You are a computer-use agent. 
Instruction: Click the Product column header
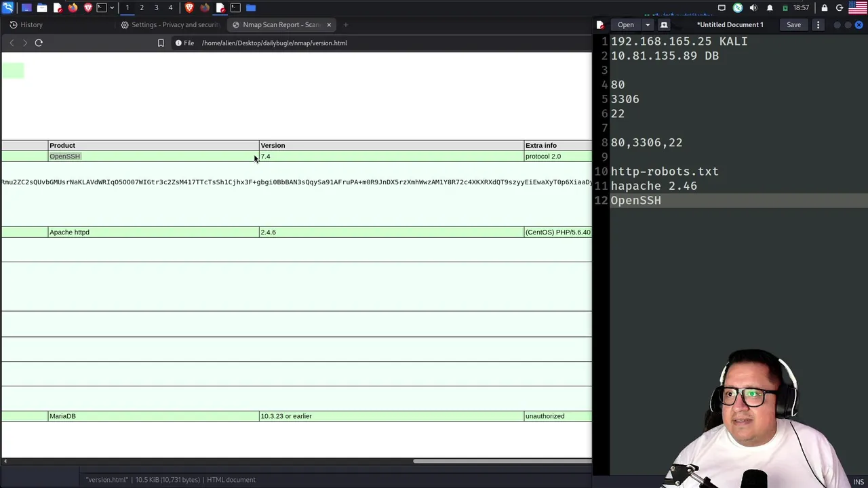click(x=153, y=145)
